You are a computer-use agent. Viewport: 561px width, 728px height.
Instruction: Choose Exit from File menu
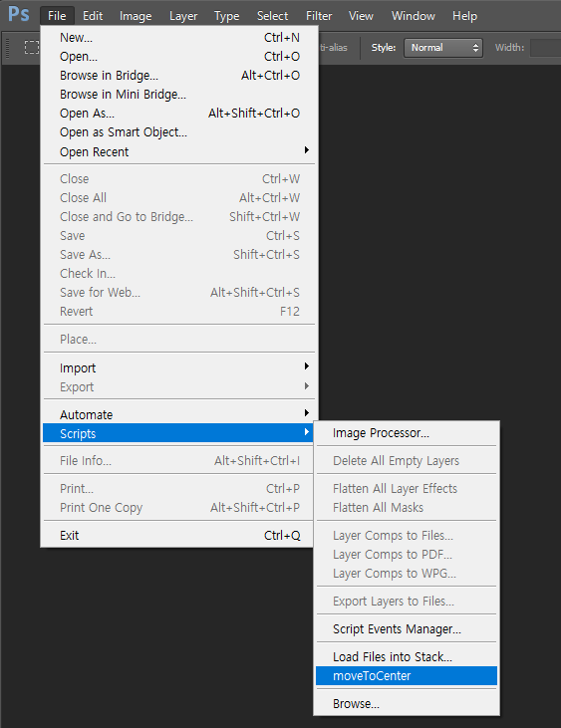179,536
